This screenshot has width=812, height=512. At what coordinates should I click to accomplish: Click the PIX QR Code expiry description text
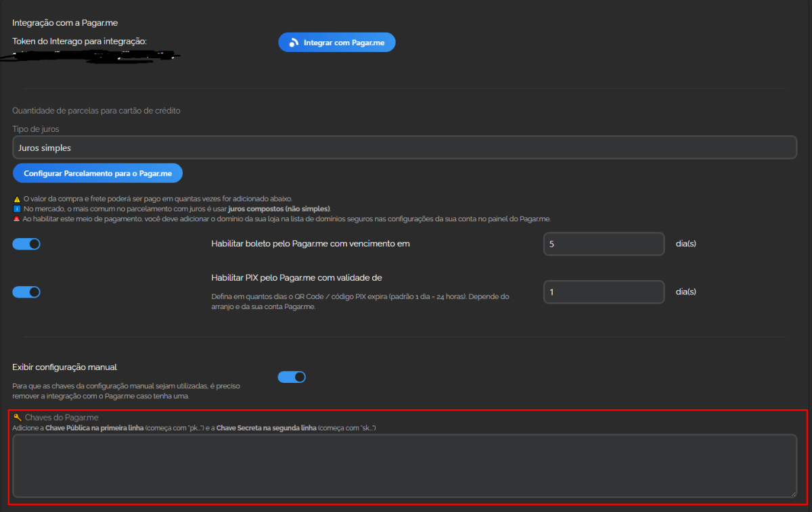(x=360, y=302)
